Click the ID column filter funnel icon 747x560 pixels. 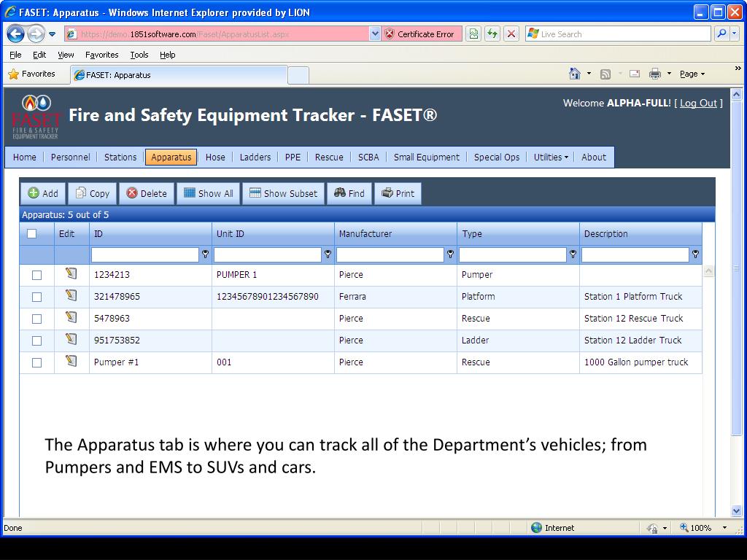pyautogui.click(x=205, y=254)
